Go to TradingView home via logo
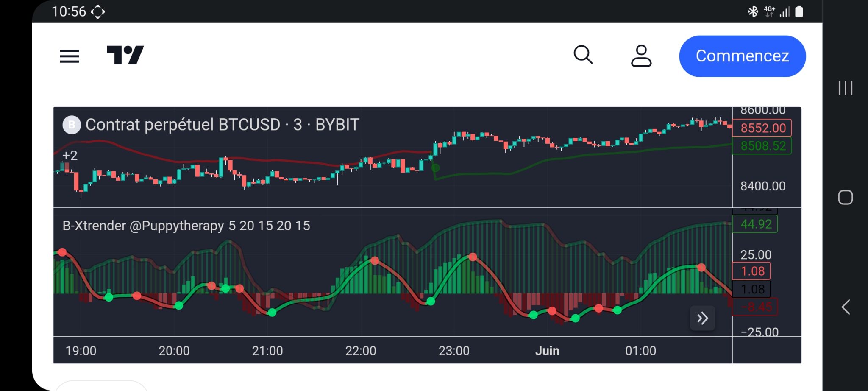This screenshot has width=868, height=391. pyautogui.click(x=125, y=55)
